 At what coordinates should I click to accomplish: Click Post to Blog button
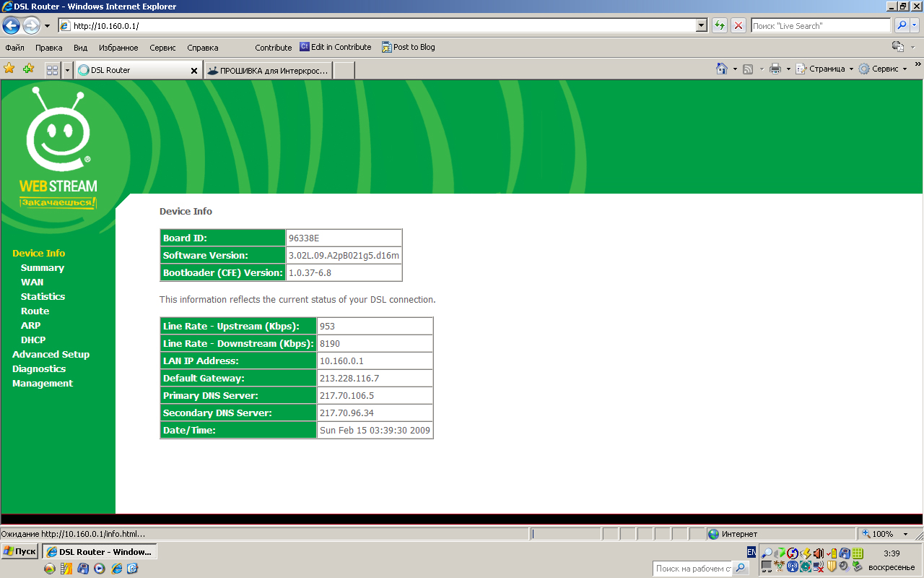[409, 47]
